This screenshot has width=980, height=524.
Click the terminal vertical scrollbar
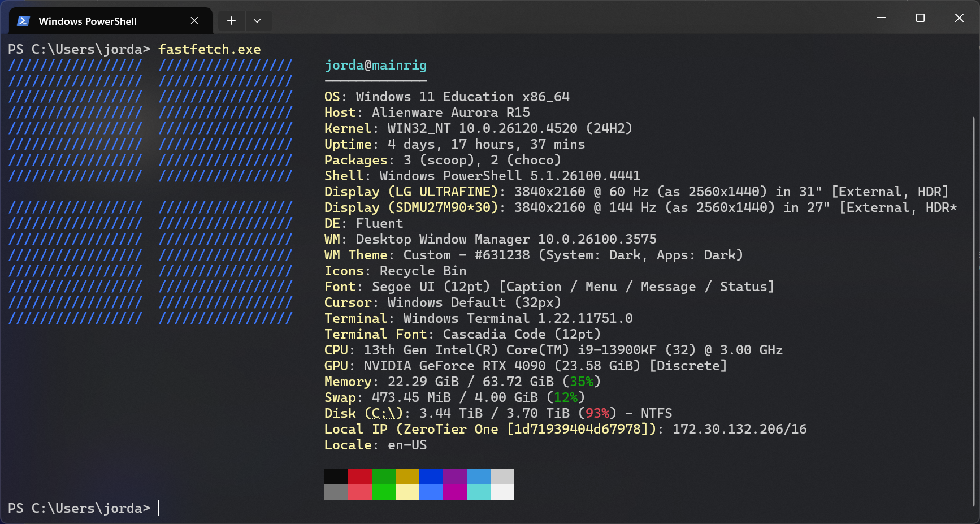click(x=974, y=311)
